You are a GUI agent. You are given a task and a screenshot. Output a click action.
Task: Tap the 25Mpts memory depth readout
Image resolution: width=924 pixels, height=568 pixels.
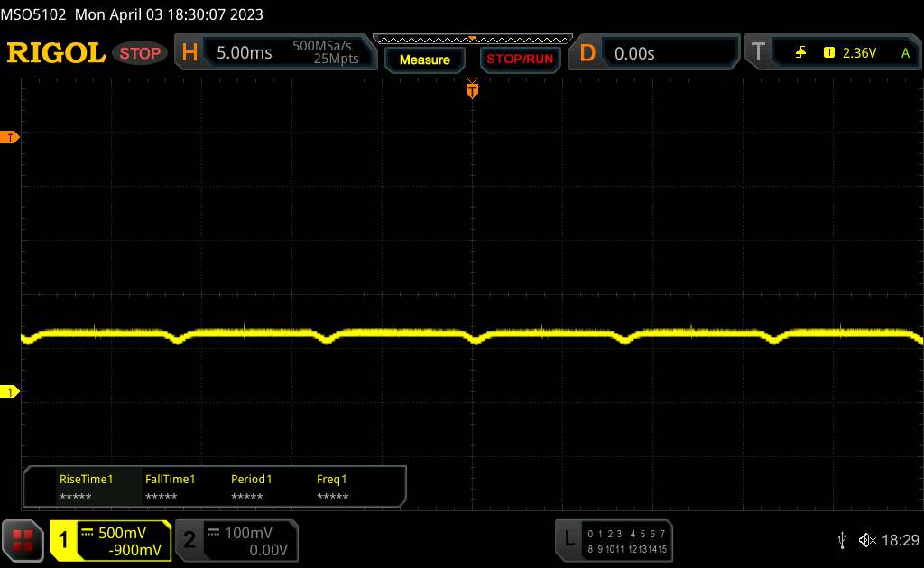[x=336, y=59]
